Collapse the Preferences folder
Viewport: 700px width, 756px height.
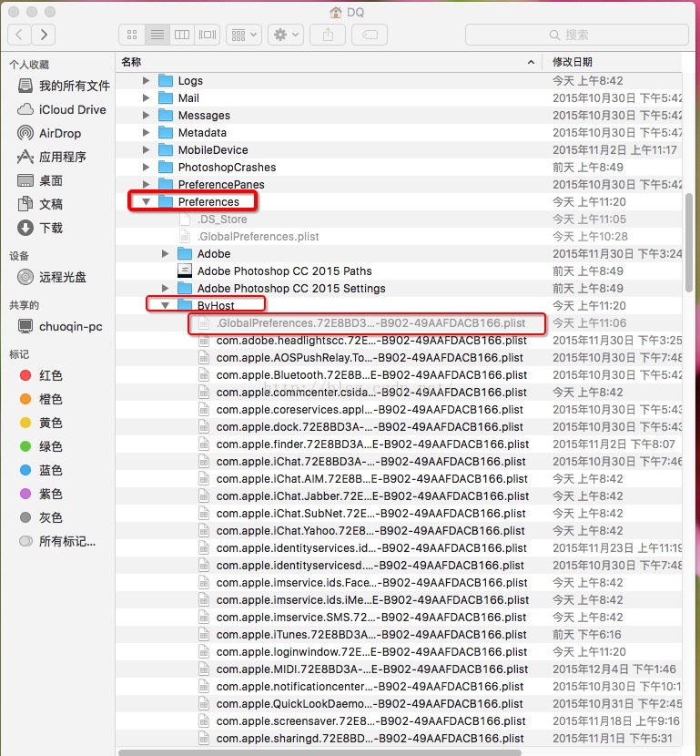click(x=146, y=202)
